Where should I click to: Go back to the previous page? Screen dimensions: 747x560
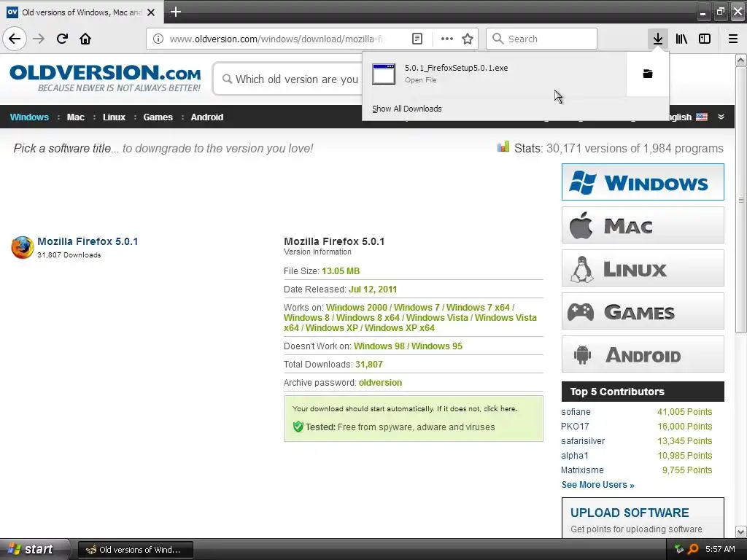coord(15,39)
